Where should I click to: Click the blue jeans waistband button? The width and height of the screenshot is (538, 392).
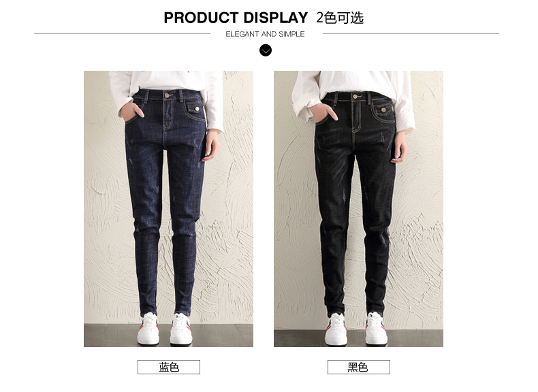pyautogui.click(x=167, y=95)
